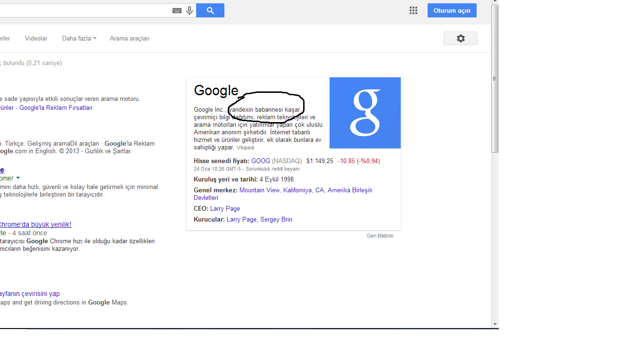Switch to the Videolar tab

[36, 39]
